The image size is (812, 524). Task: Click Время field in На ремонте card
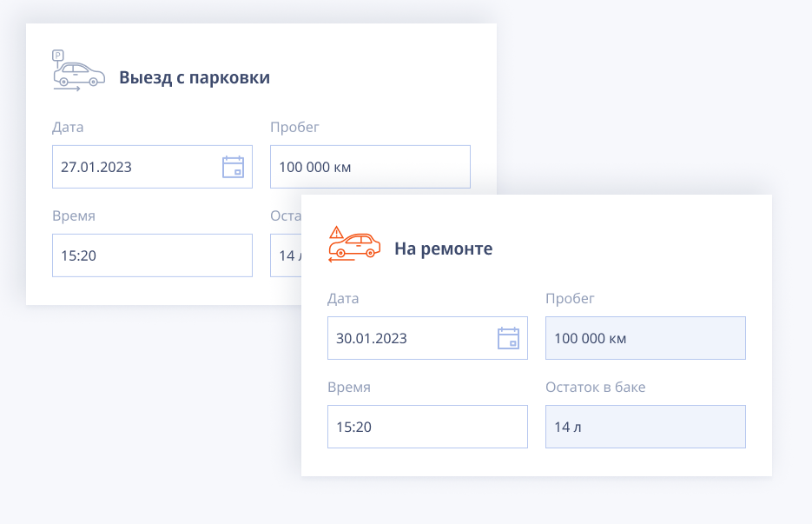pos(427,427)
